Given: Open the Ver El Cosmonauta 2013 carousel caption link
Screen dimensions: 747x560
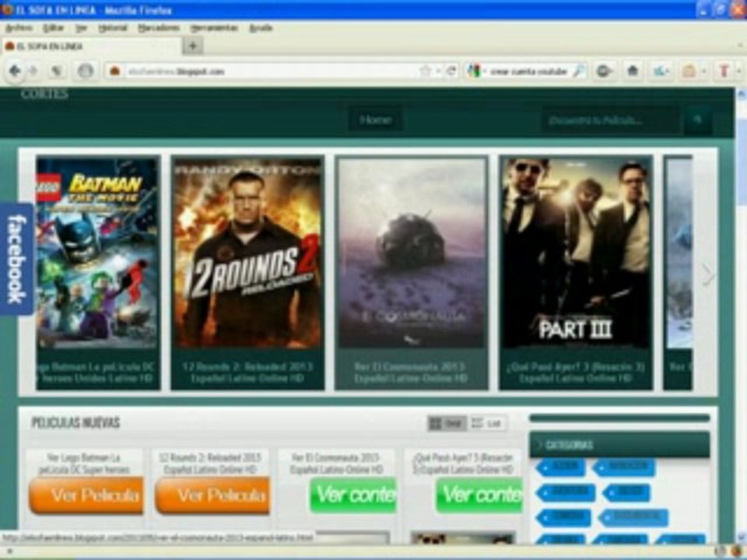Looking at the screenshot, I should pyautogui.click(x=411, y=373).
